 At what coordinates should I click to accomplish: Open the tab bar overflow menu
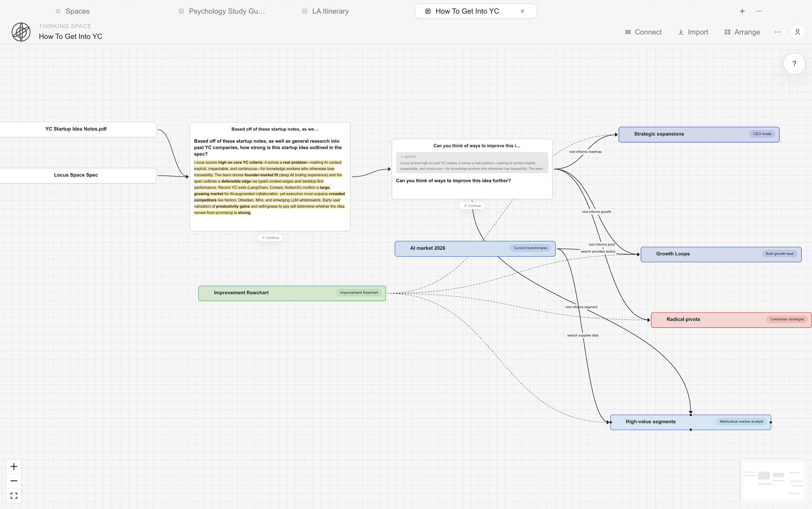759,11
